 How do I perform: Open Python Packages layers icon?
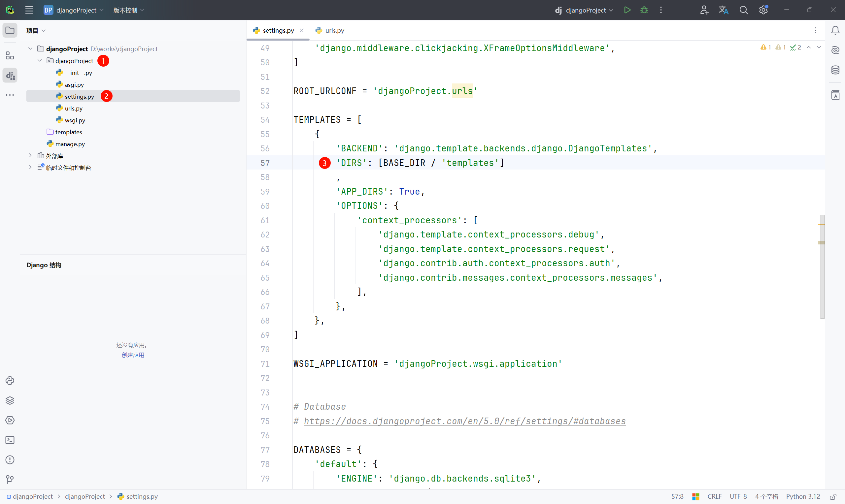tap(10, 400)
